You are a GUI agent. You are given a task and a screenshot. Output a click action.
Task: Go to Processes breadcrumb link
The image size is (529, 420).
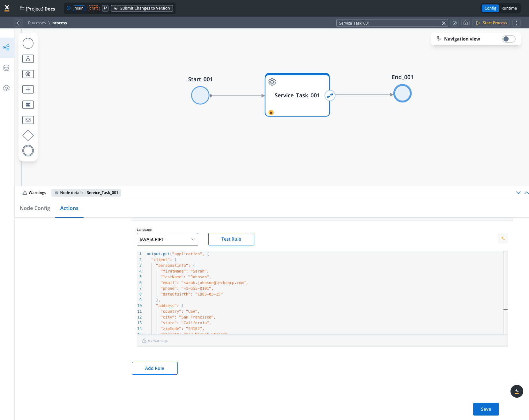[x=37, y=23]
